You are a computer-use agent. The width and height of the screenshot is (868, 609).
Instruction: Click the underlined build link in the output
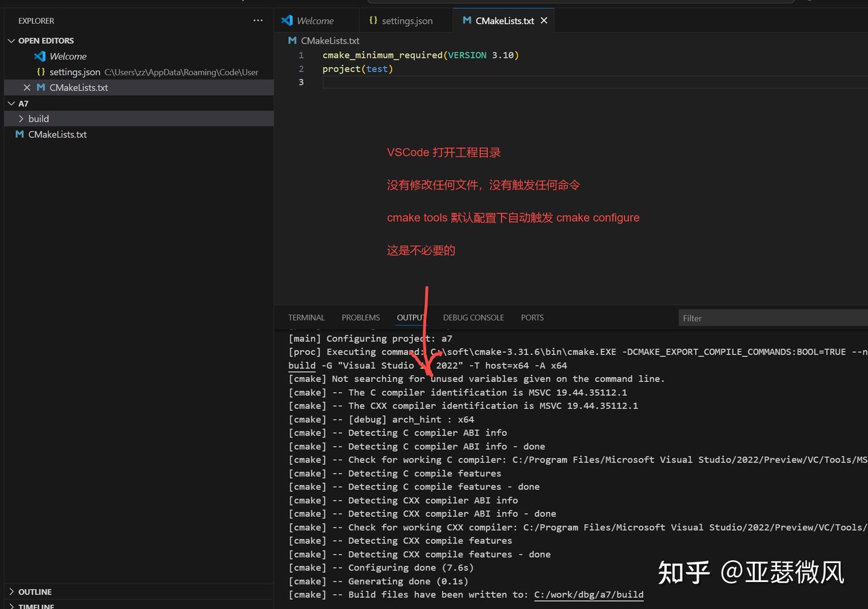tap(302, 365)
